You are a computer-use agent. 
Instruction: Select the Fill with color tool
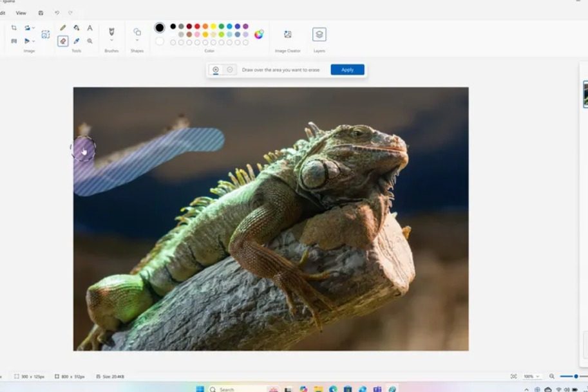click(77, 28)
